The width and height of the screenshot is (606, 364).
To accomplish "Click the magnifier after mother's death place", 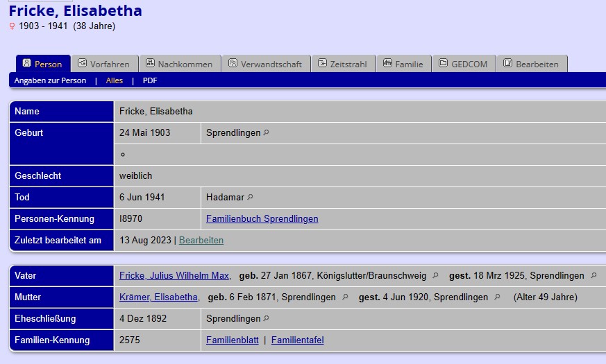I will click(498, 297).
